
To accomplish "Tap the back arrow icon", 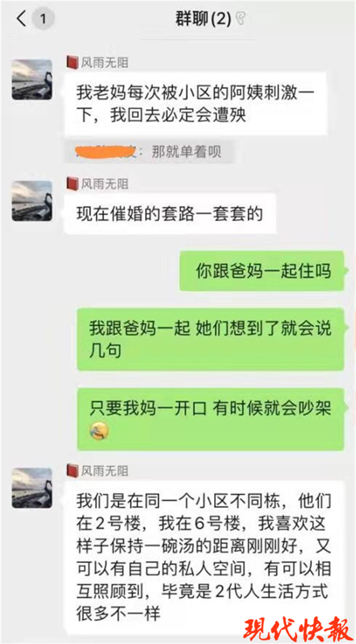I will pyautogui.click(x=20, y=19).
